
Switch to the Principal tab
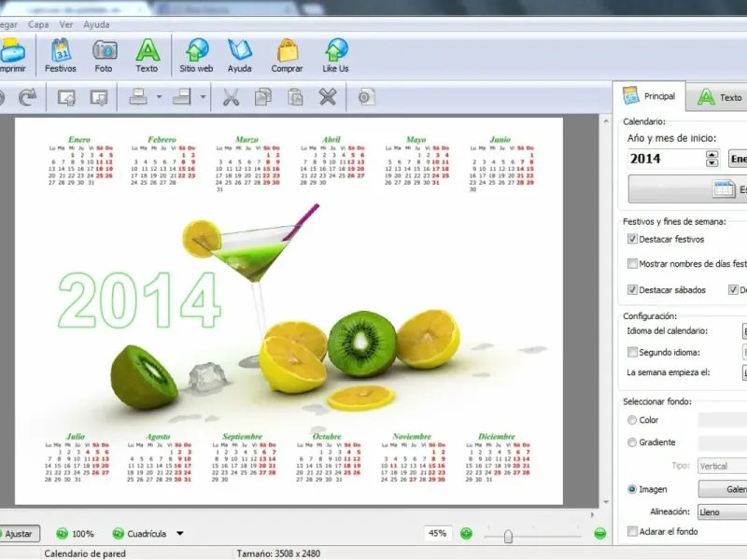(x=649, y=96)
